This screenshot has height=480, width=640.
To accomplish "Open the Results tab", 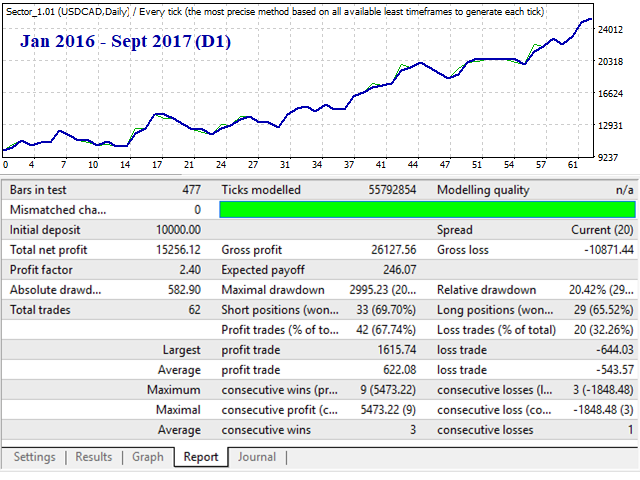I will [93, 457].
